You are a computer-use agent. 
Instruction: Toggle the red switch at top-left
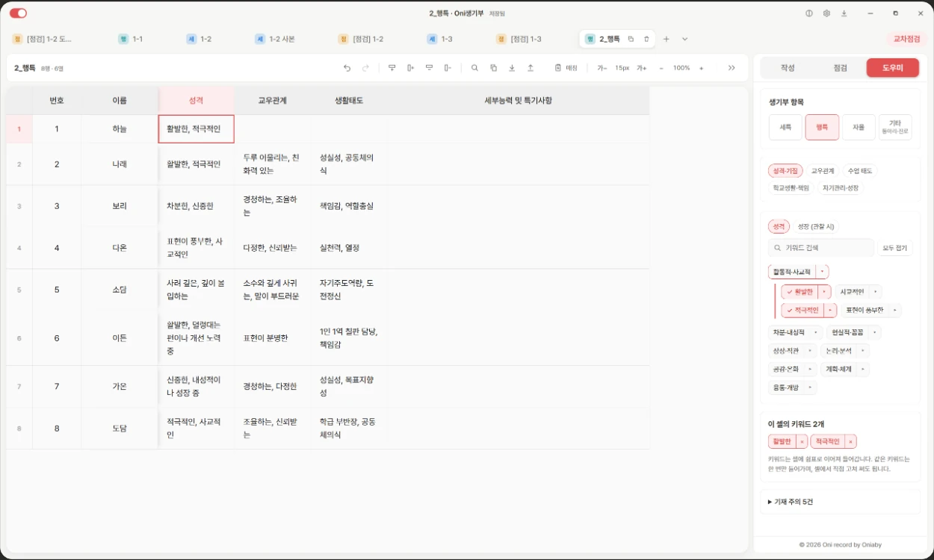(18, 13)
